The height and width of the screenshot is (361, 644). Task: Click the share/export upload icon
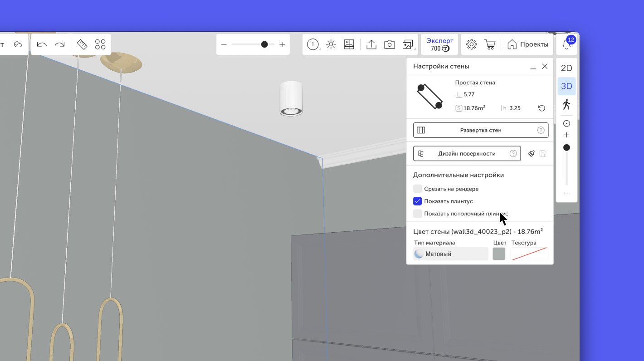[x=371, y=44]
